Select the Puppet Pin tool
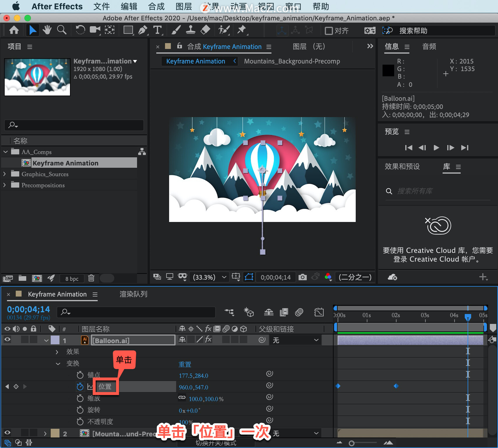The width and height of the screenshot is (498, 448). 242,30
